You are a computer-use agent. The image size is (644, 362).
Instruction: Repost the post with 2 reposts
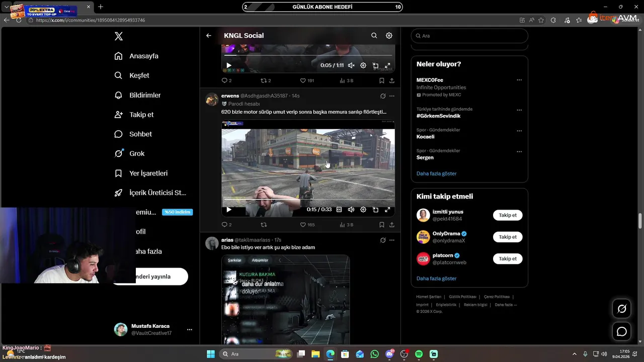[x=266, y=80]
